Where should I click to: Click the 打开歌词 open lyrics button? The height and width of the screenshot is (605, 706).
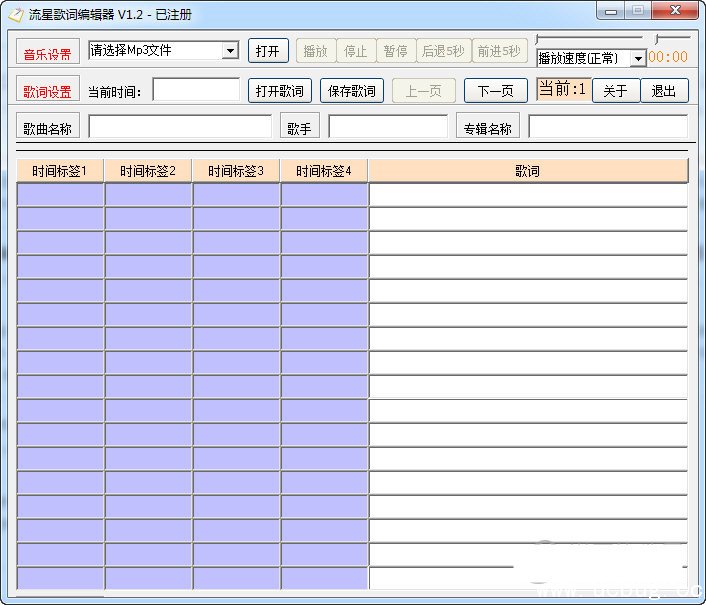(x=280, y=91)
